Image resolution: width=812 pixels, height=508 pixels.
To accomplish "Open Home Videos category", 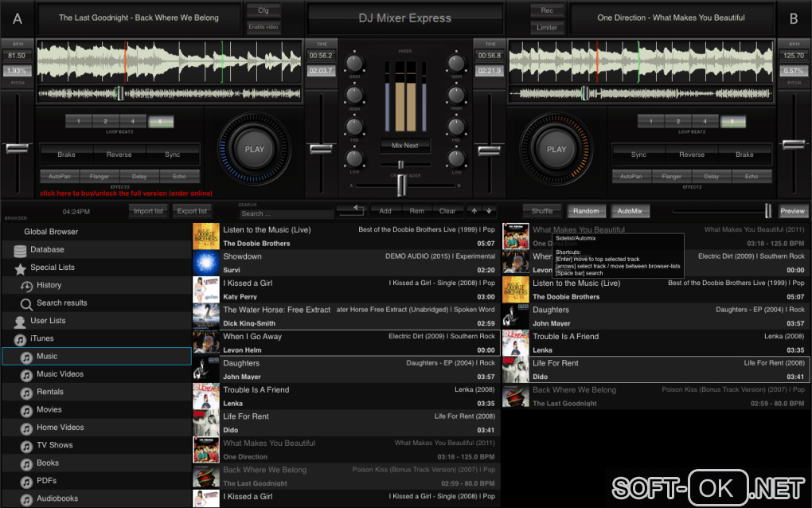I will coord(60,428).
